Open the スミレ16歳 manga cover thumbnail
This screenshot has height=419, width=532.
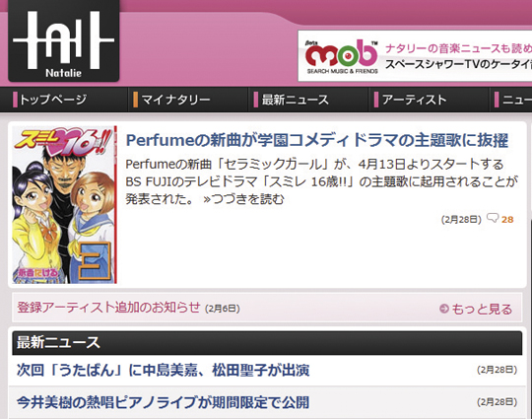[64, 205]
